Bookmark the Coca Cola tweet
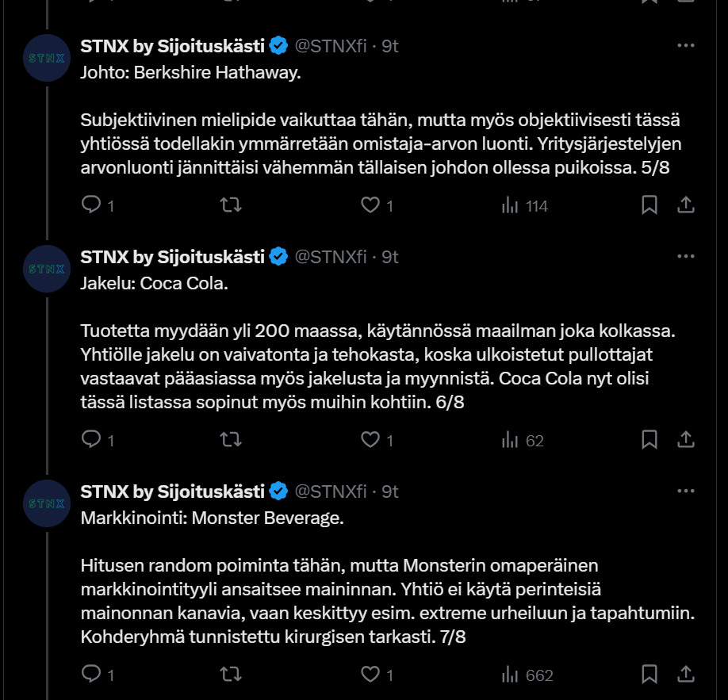Image resolution: width=728 pixels, height=700 pixels. (649, 440)
